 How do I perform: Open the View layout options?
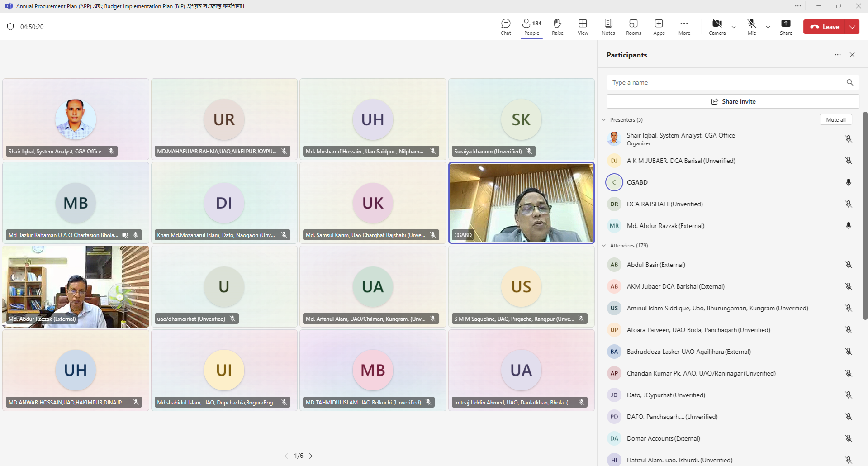coord(583,27)
